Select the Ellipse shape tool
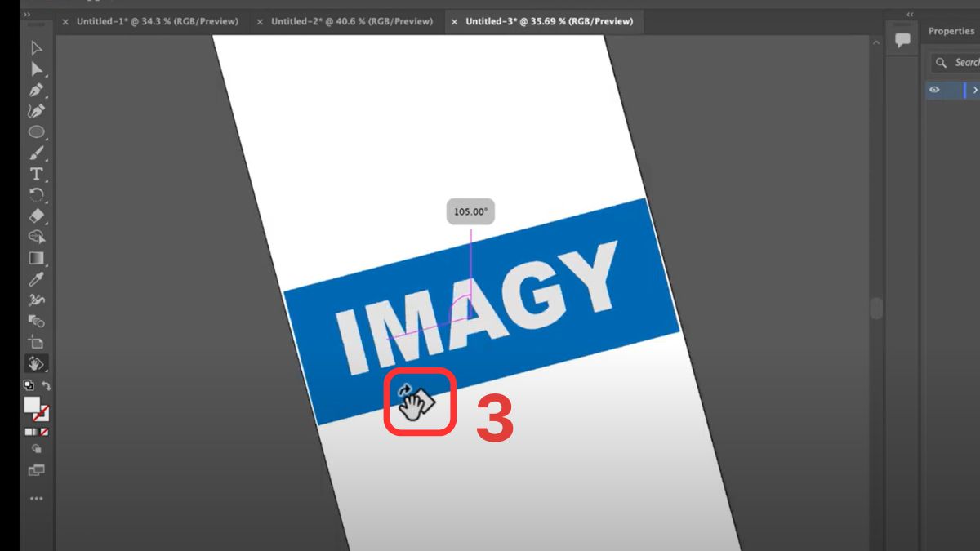This screenshot has width=980, height=551. 36,131
